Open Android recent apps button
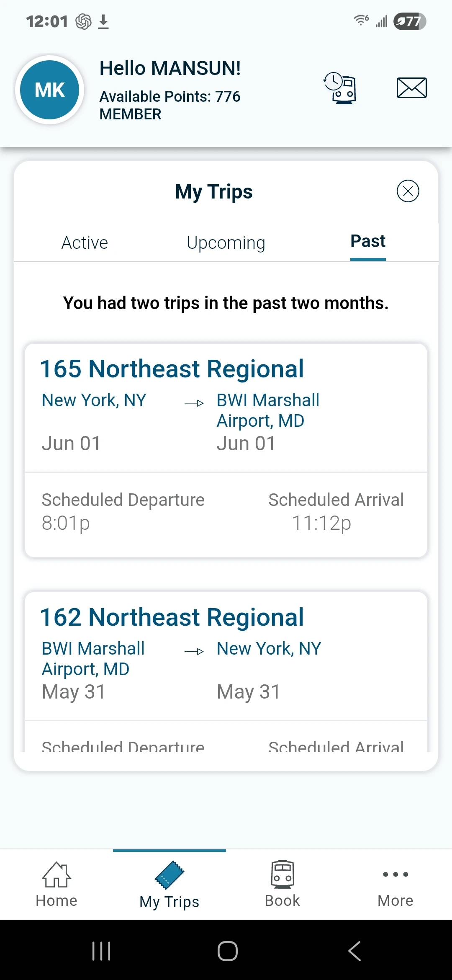452x980 pixels. (101, 951)
